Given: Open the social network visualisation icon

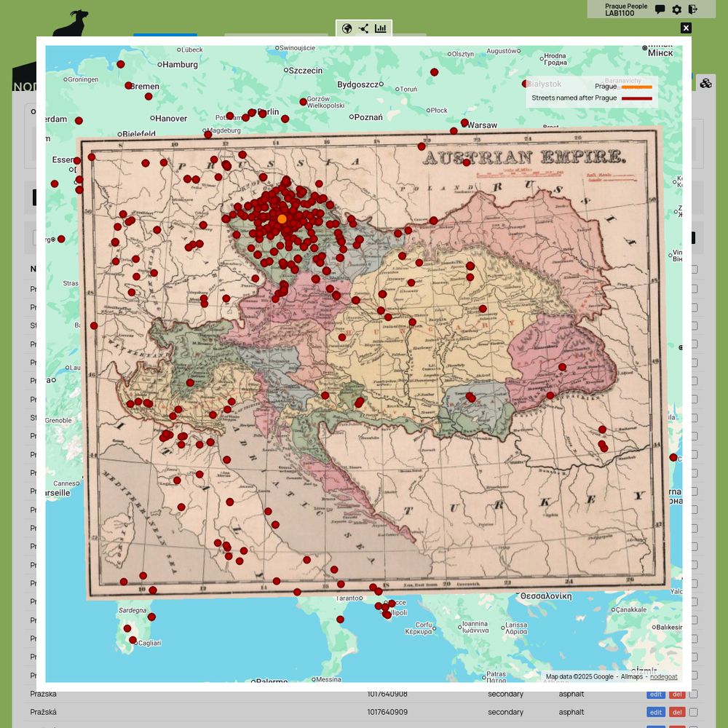Looking at the screenshot, I should pyautogui.click(x=363, y=29).
